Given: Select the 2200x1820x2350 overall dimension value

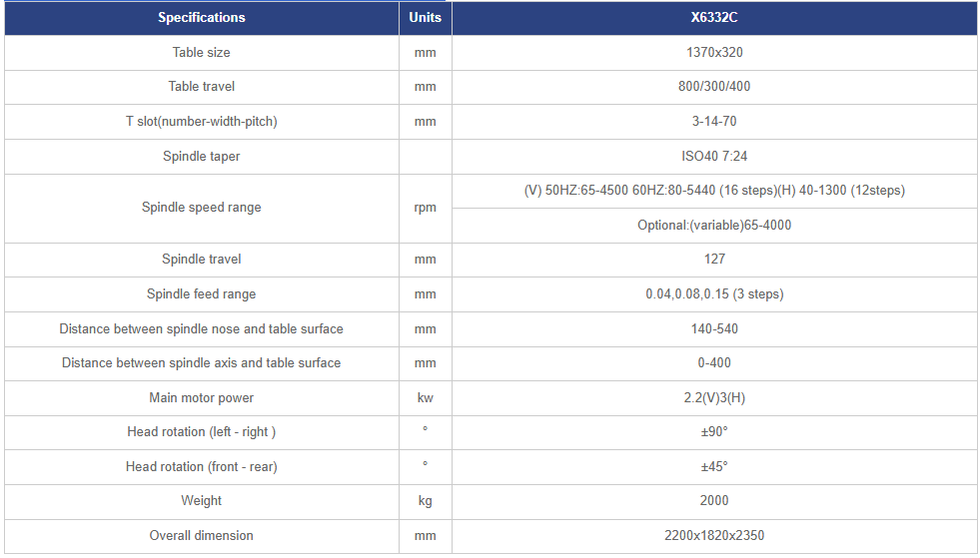Looking at the screenshot, I should (x=714, y=535).
